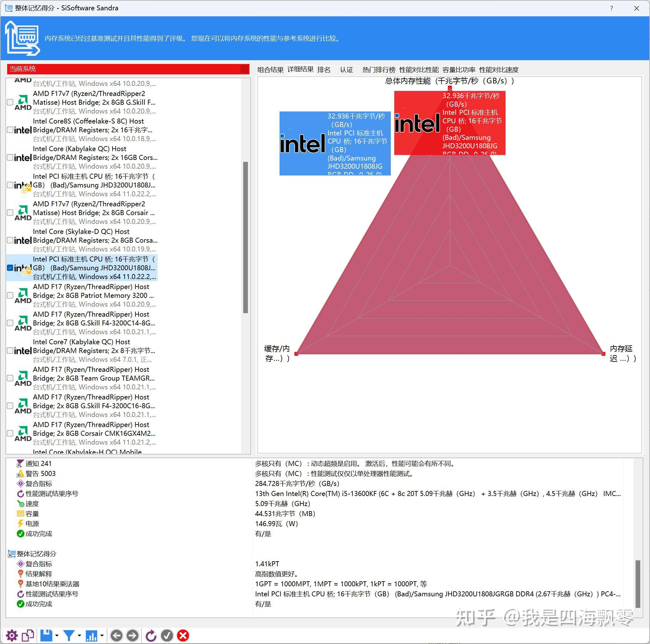650x644 pixels.
Task: Open the 容量比功率 tab
Action: pyautogui.click(x=459, y=70)
